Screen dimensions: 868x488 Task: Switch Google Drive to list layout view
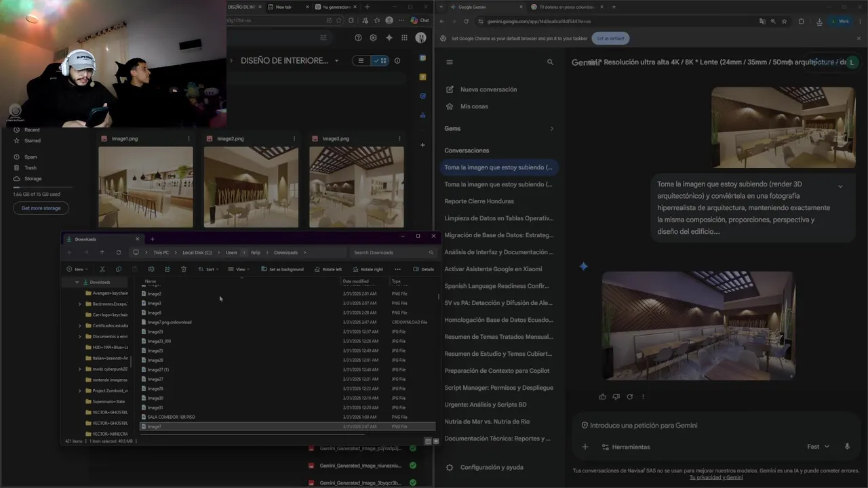coord(361,60)
